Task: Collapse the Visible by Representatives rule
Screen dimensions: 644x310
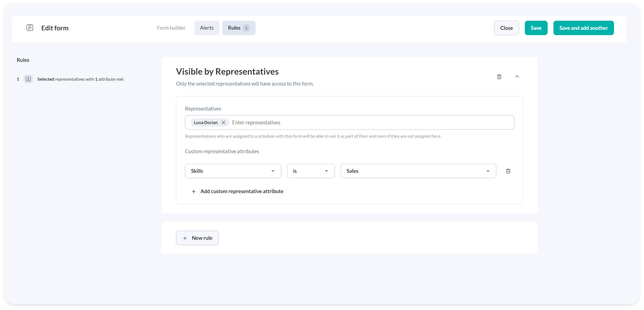Action: click(x=517, y=77)
